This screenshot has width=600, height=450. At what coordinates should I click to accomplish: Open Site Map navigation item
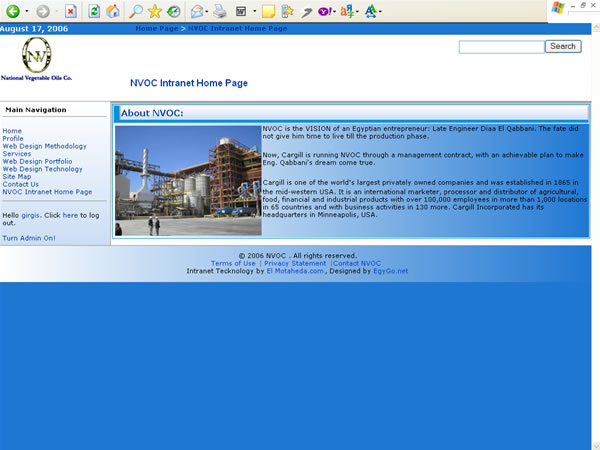click(x=16, y=177)
